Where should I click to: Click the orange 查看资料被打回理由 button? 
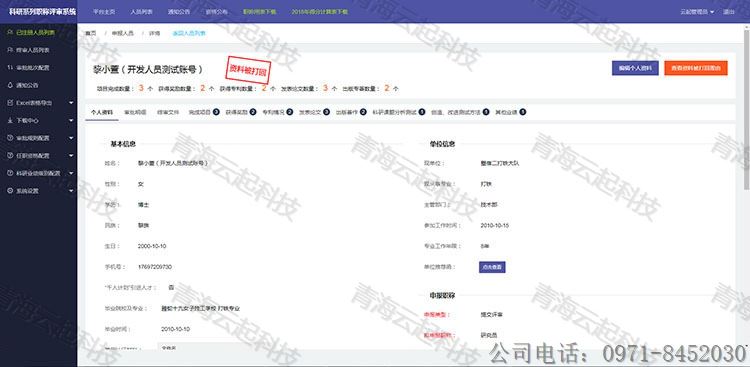click(696, 68)
